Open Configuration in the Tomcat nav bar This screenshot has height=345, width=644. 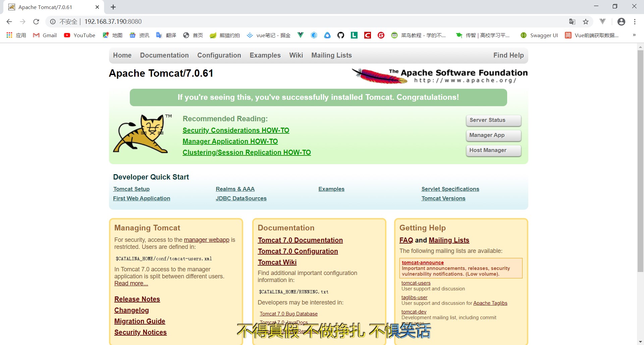click(x=219, y=55)
